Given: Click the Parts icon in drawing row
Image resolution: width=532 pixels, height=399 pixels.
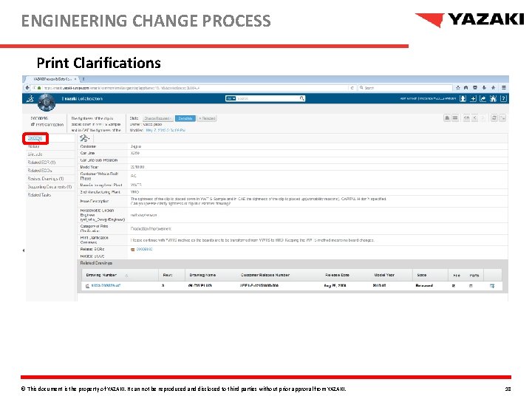Looking at the screenshot, I should (x=471, y=286).
